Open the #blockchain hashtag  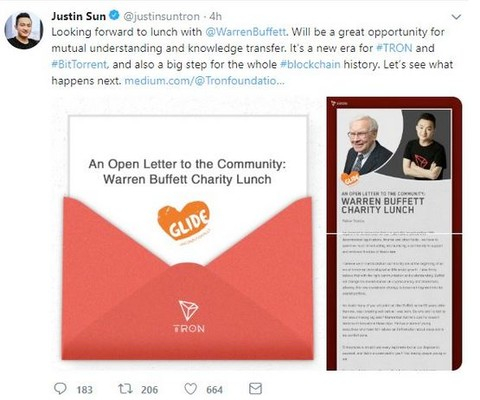[310, 64]
